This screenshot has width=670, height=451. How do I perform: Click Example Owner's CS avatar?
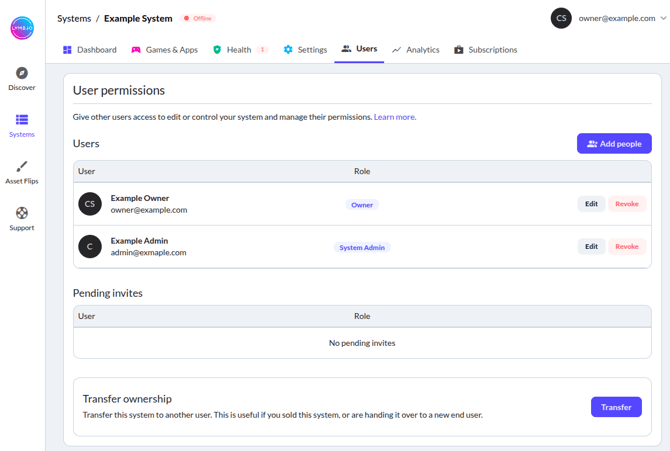[x=90, y=204]
